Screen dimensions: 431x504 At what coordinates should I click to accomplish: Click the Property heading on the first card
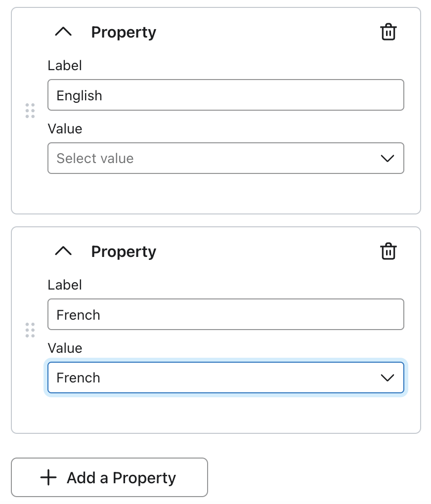coord(123,32)
